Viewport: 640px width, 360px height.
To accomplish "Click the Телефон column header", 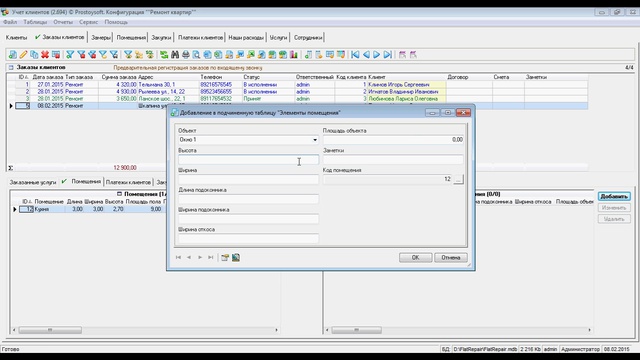I will coord(211,77).
